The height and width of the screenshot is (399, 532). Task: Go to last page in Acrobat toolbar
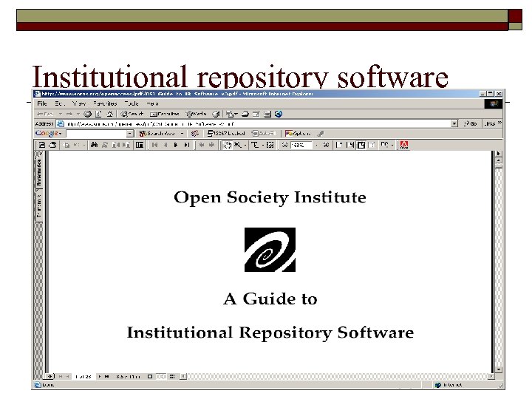(x=187, y=146)
